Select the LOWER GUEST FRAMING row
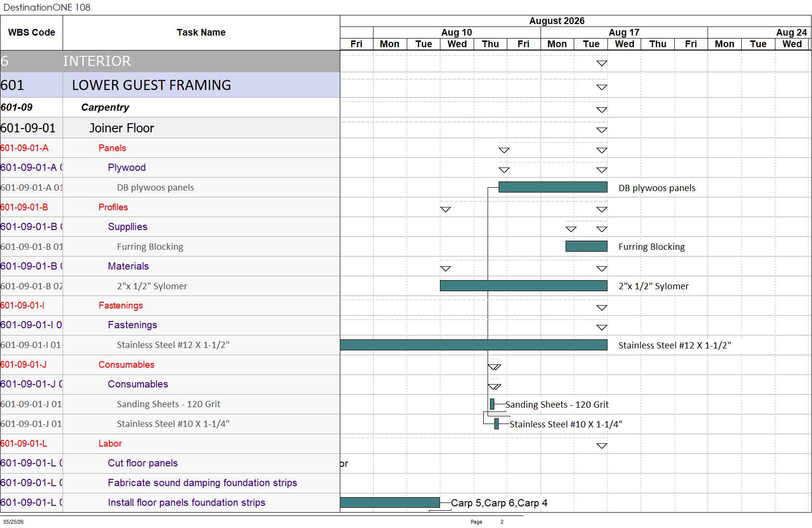 [x=170, y=85]
